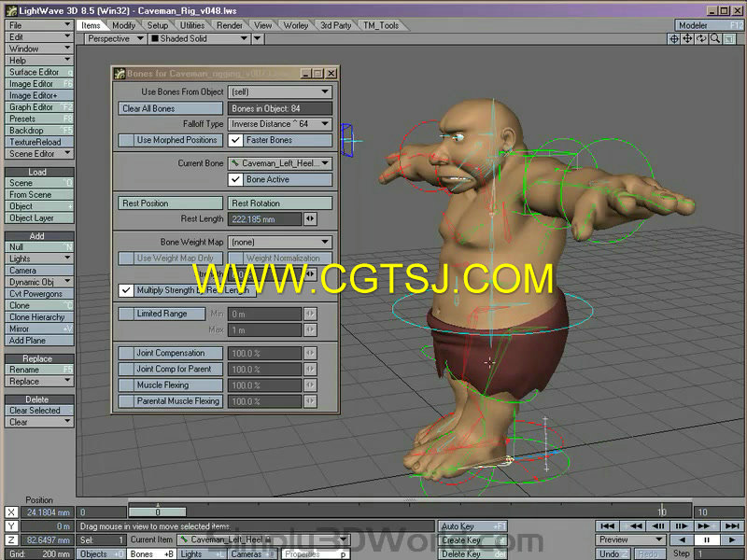This screenshot has width=747, height=560.
Task: Enable Limited Range checkbox
Action: tap(126, 314)
